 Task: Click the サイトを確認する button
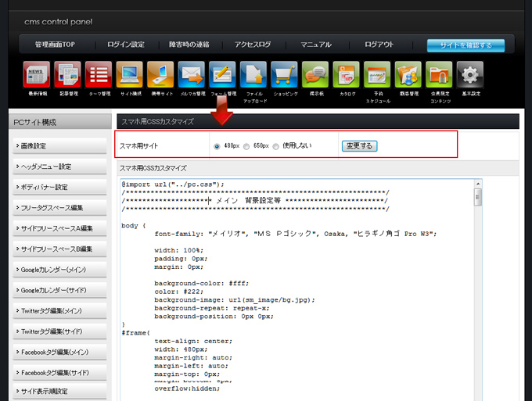465,45
